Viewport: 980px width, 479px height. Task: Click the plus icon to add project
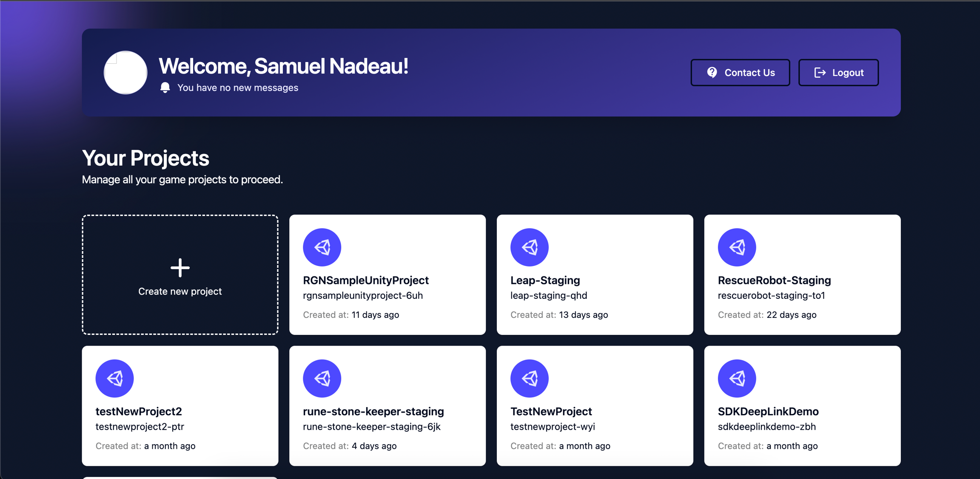pyautogui.click(x=180, y=268)
